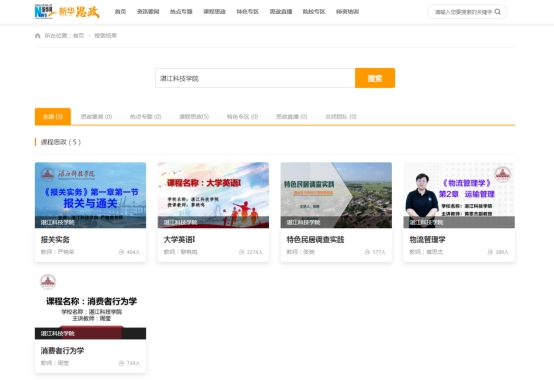This screenshot has width=554, height=380.
Task: Select the 全部 (5) tab
Action: pos(53,117)
